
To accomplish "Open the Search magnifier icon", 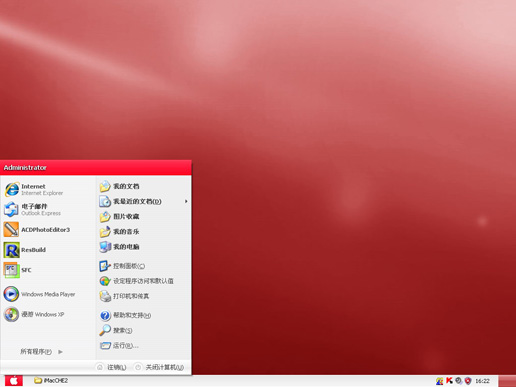I will click(x=105, y=330).
